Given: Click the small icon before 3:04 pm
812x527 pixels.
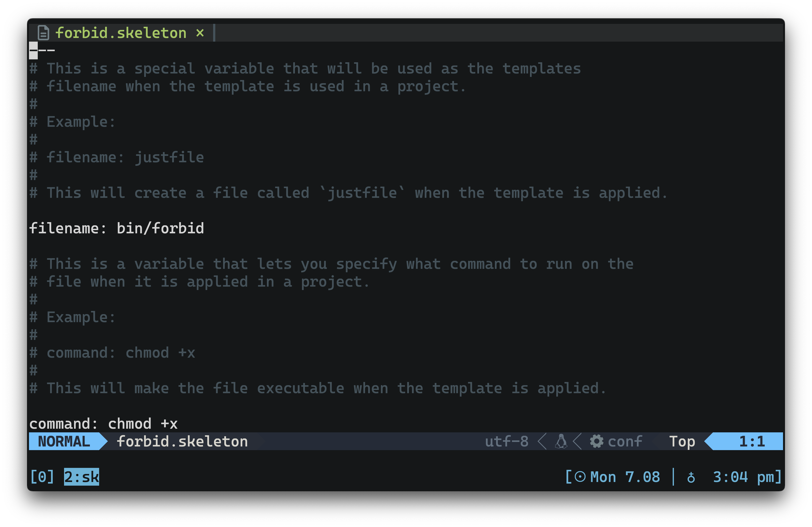Looking at the screenshot, I should (x=691, y=477).
